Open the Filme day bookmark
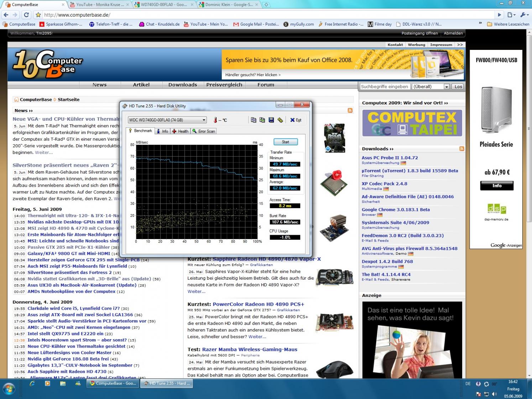 click(380, 24)
